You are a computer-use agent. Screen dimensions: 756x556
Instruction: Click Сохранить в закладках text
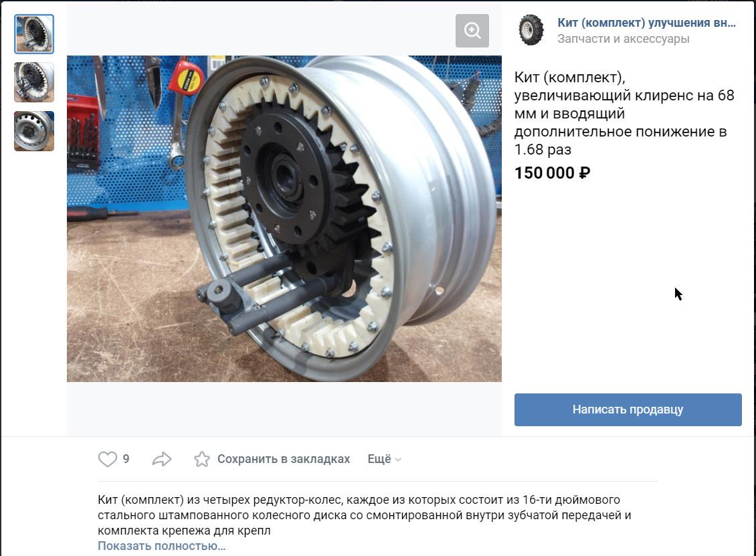tap(284, 459)
